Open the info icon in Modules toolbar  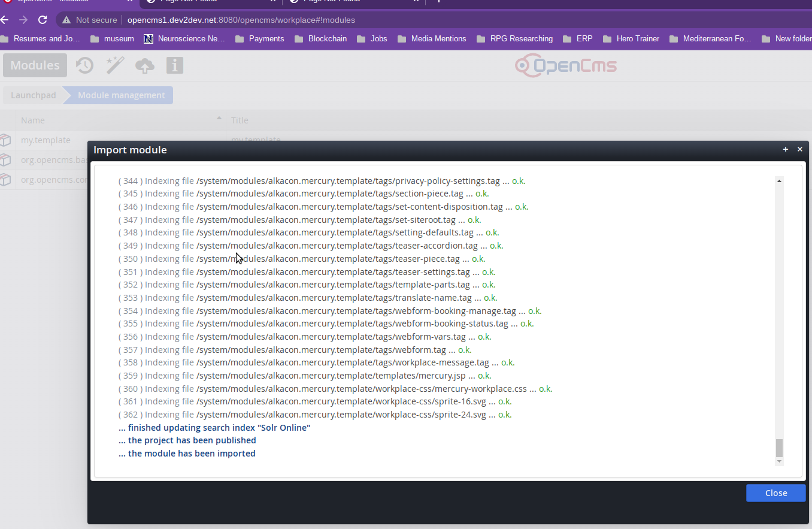(x=175, y=65)
